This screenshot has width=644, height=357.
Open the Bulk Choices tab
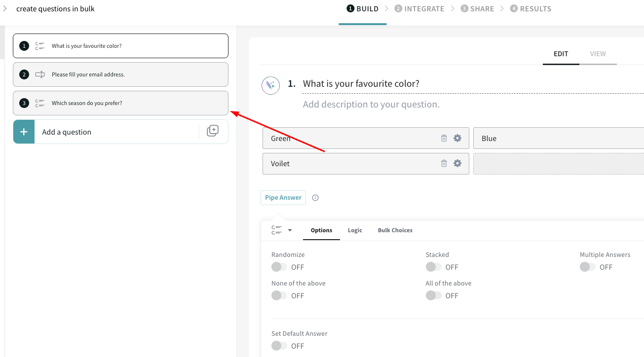coord(395,230)
